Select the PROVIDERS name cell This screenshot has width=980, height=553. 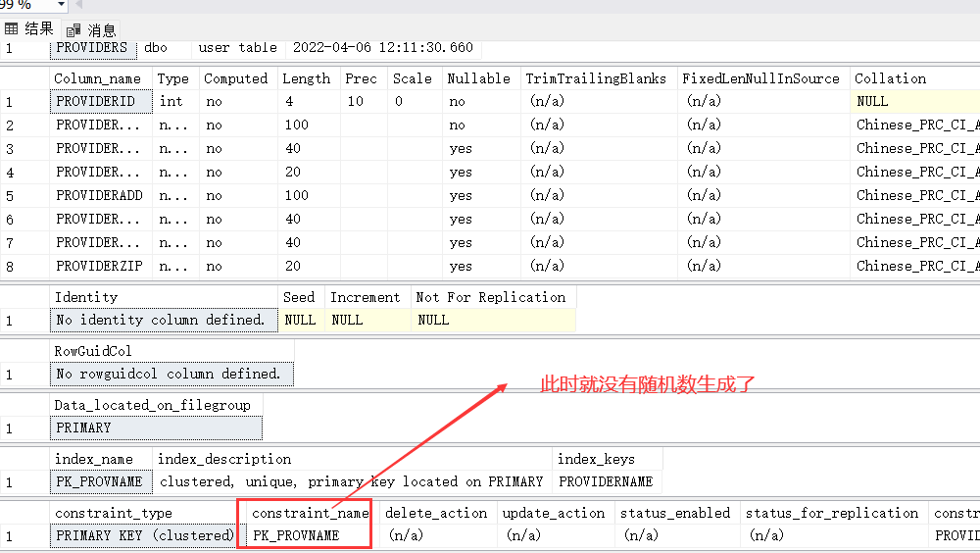[x=93, y=47]
